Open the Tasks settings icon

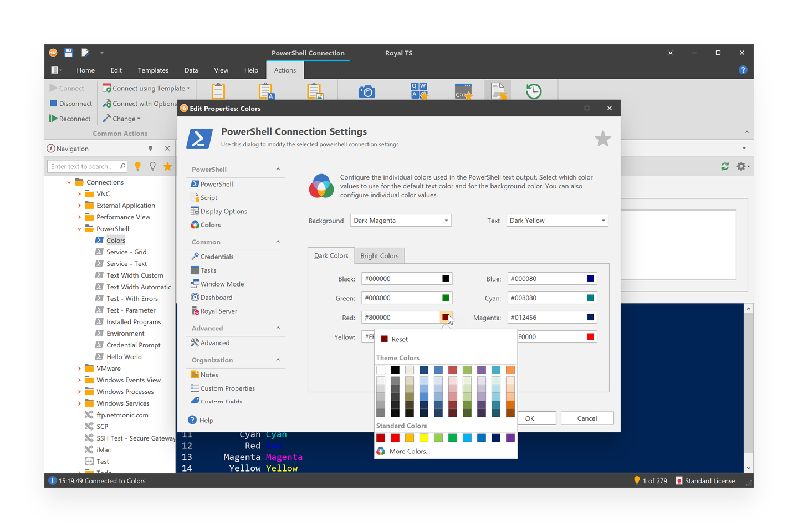(196, 270)
